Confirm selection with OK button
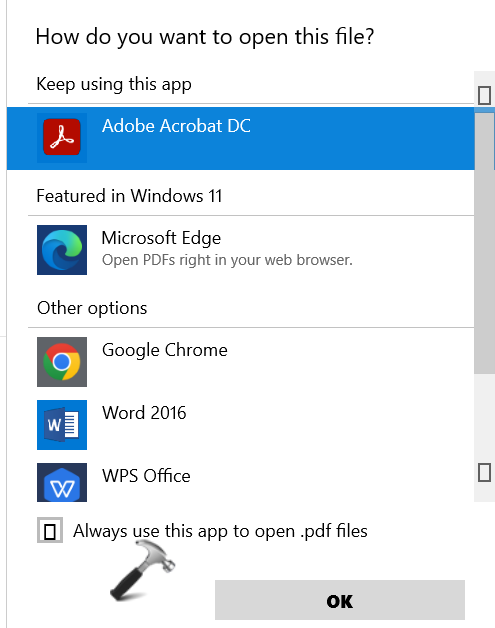The height and width of the screenshot is (628, 495). [x=340, y=600]
